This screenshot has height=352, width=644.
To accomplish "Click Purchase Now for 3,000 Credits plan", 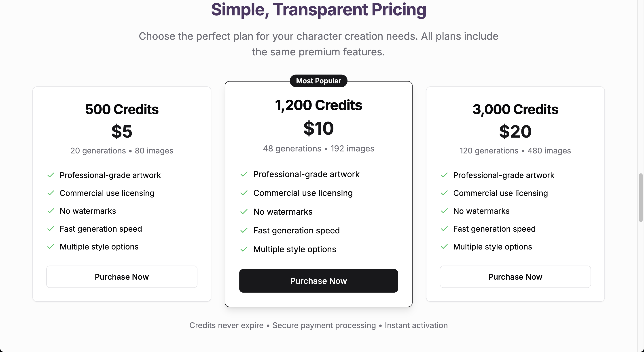I will click(515, 277).
